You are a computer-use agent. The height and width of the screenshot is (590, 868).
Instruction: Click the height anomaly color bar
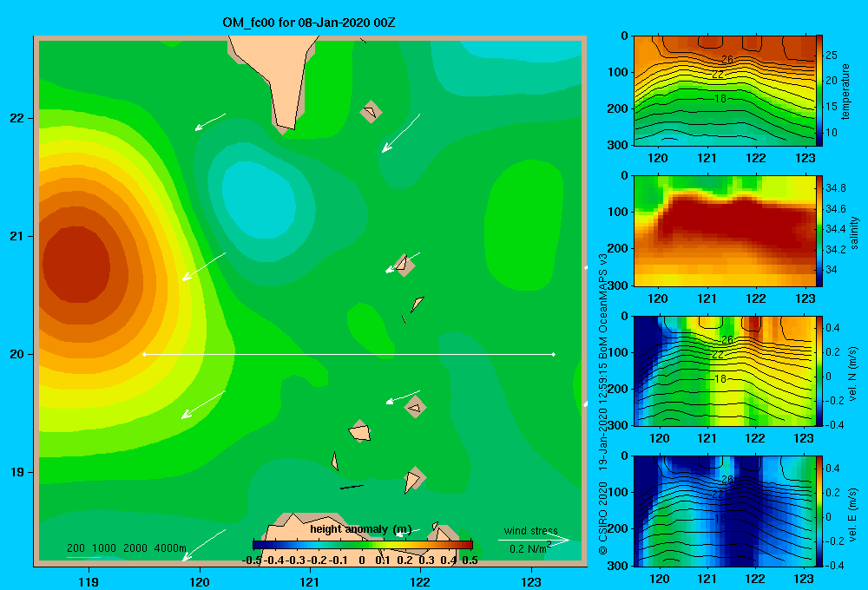click(363, 545)
